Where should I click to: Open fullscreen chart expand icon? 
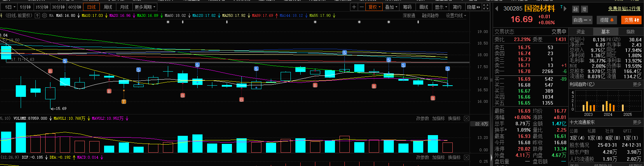[x=486, y=7]
